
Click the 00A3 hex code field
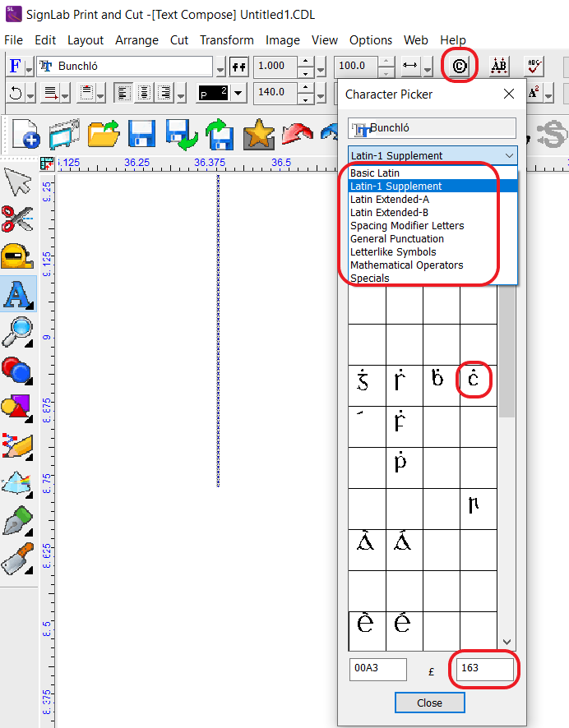click(x=377, y=669)
